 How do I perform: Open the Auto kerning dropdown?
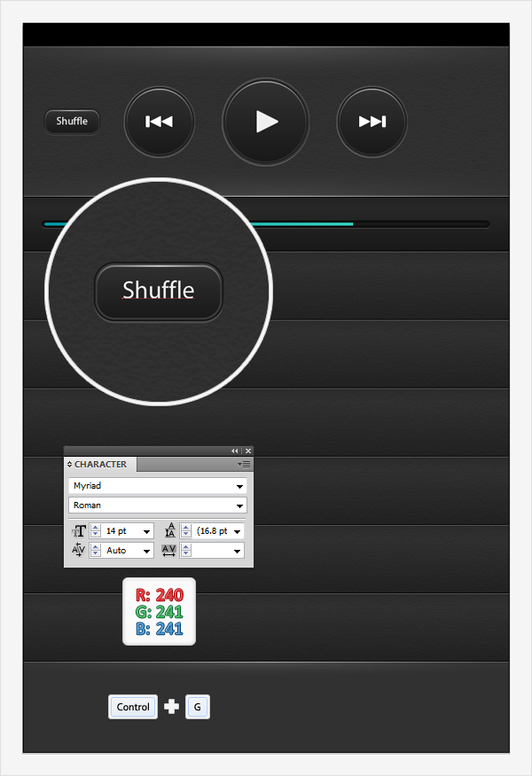147,551
